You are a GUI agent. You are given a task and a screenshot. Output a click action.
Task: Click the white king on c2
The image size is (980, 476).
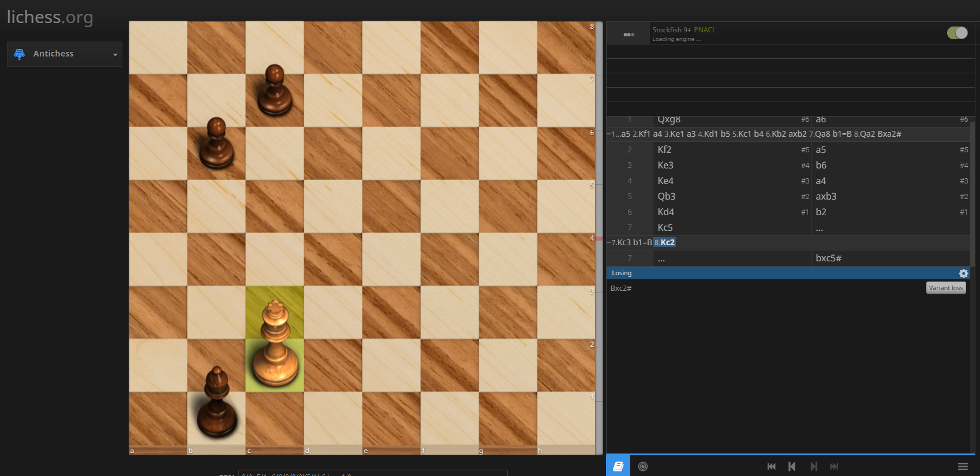click(275, 365)
